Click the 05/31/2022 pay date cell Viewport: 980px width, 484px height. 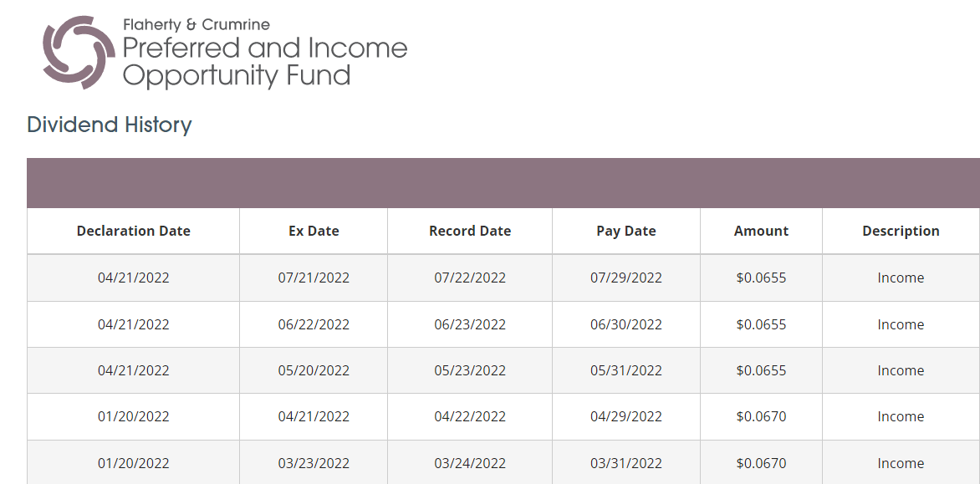626,371
